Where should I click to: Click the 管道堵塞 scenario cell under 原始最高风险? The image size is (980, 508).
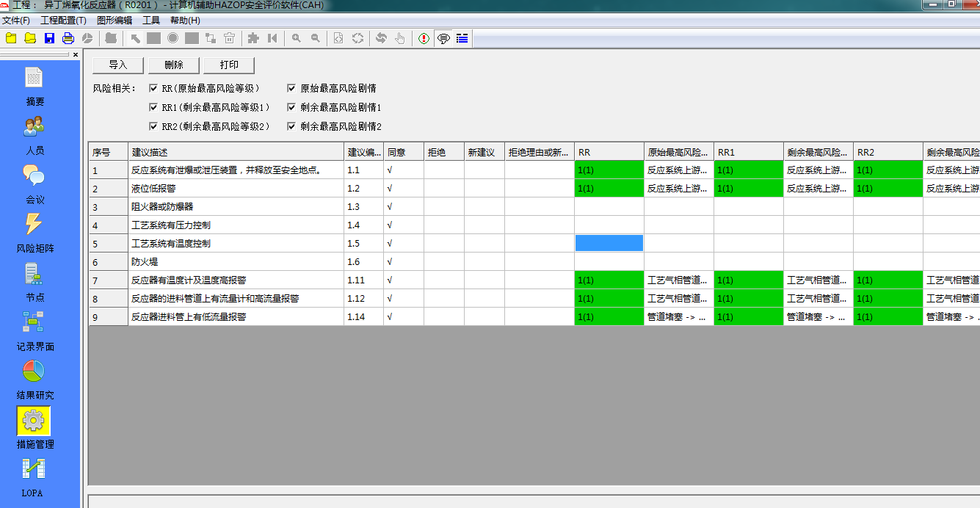[679, 316]
